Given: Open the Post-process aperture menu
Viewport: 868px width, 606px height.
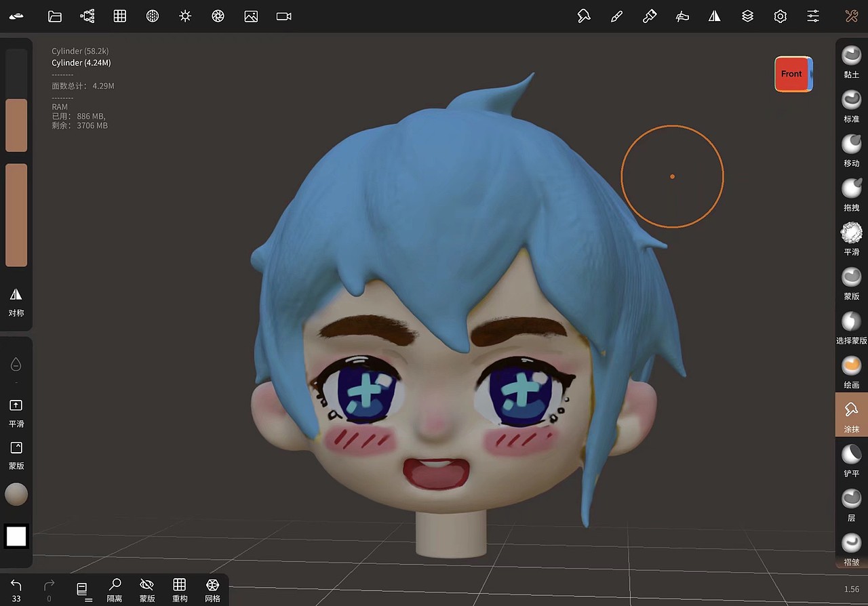Looking at the screenshot, I should [x=218, y=16].
